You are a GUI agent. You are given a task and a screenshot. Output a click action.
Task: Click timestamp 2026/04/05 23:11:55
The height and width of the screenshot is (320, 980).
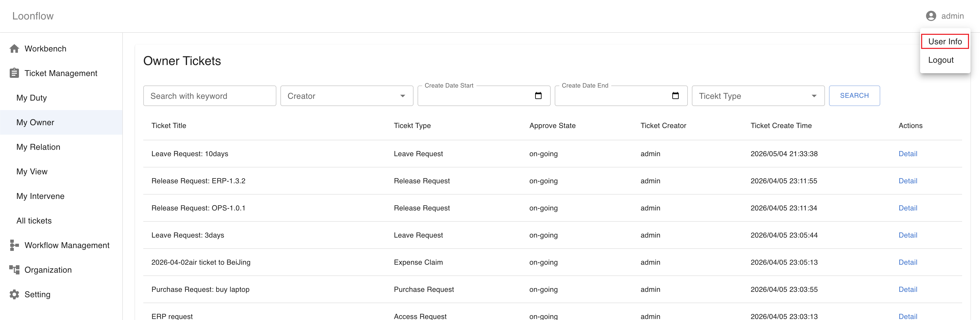[784, 181]
